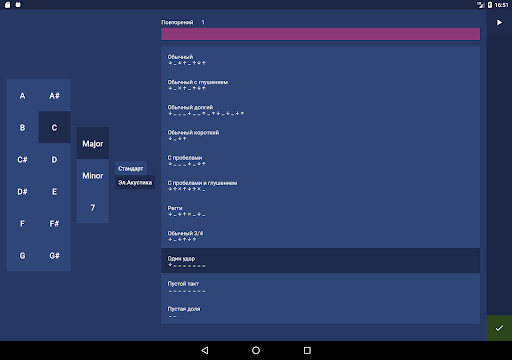The width and height of the screenshot is (512, 360).
Task: Switch to the Эл.Акустика sound option
Action: 135,182
